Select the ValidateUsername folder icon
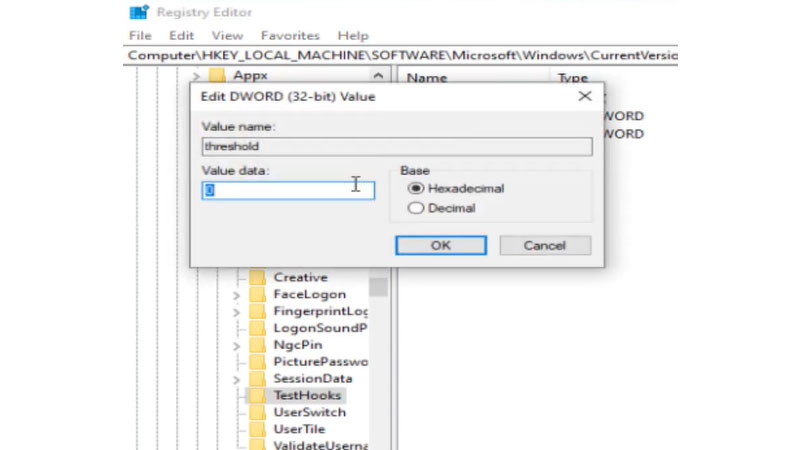 [x=258, y=444]
